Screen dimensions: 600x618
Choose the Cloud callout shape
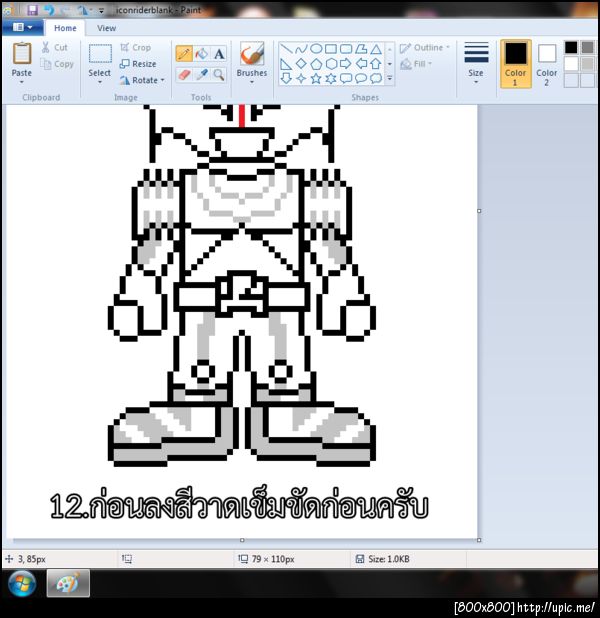click(x=376, y=78)
